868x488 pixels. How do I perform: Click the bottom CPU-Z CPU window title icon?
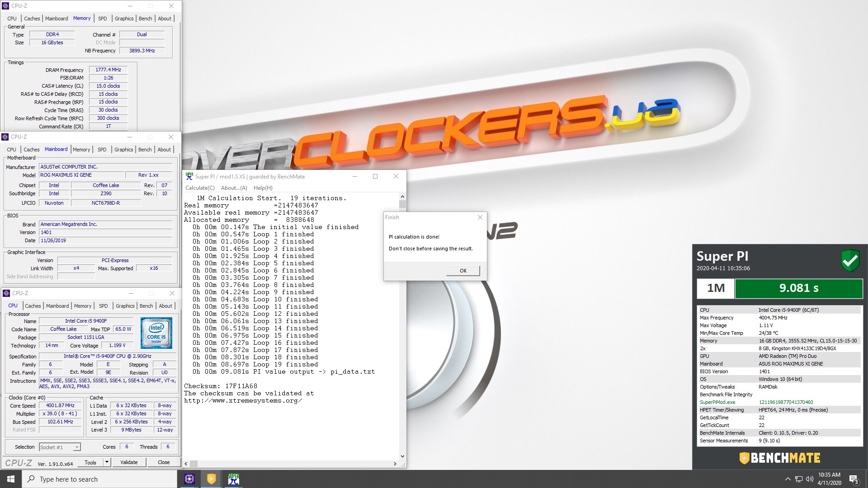[x=6, y=293]
